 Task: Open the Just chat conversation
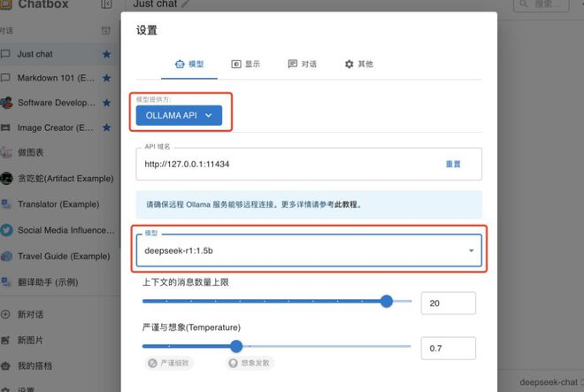pyautogui.click(x=59, y=54)
